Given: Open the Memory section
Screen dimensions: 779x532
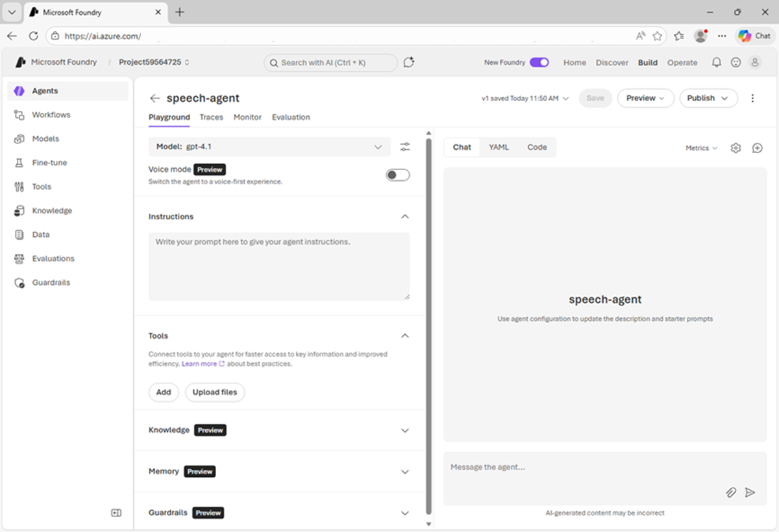Looking at the screenshot, I should coord(405,472).
